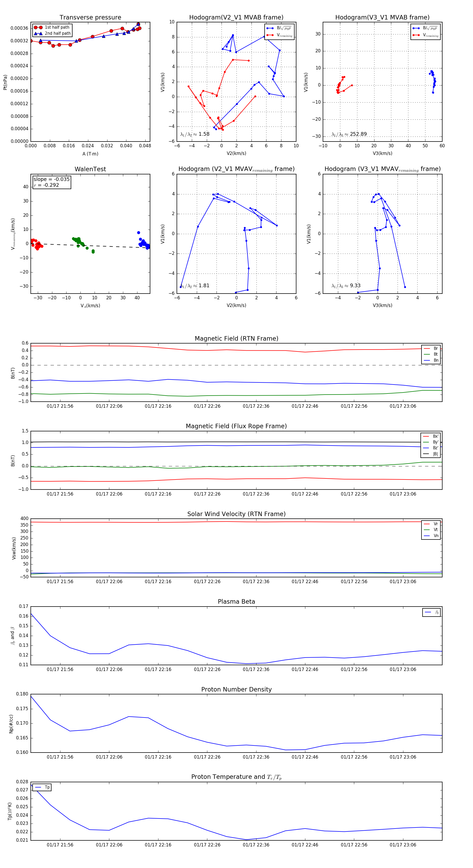Click the "Vr" legend entry
Screen dimensions: 473x868
pyautogui.click(x=431, y=524)
